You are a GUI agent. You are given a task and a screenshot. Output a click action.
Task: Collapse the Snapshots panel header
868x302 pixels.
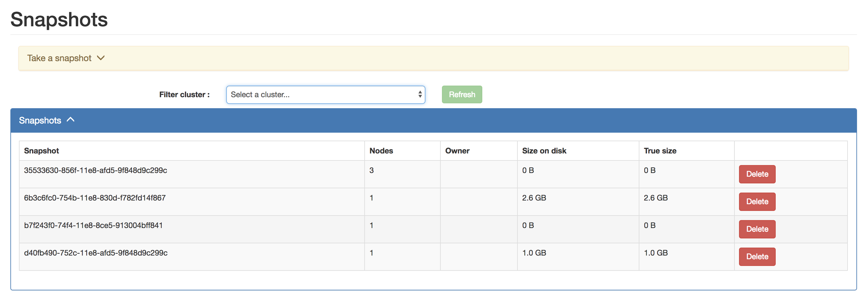pyautogui.click(x=433, y=120)
